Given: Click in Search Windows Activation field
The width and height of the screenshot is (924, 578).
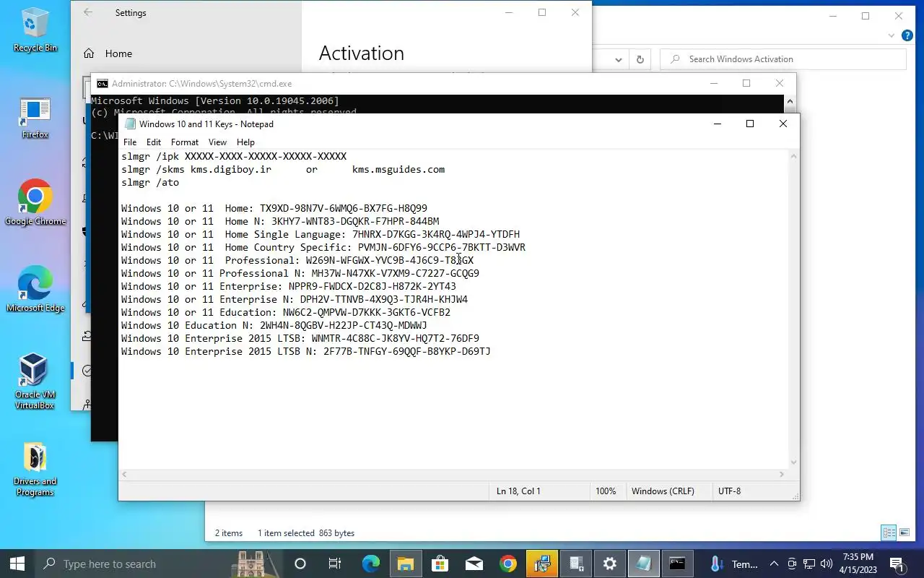Looking at the screenshot, I should pyautogui.click(x=783, y=59).
